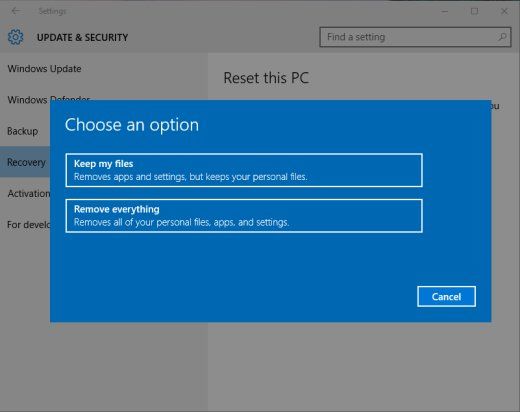
Task: Open Windows Update in the sidebar
Action: click(x=44, y=69)
